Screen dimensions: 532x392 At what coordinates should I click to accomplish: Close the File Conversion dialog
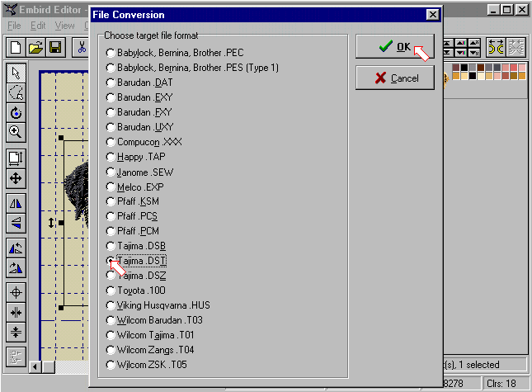pos(432,15)
